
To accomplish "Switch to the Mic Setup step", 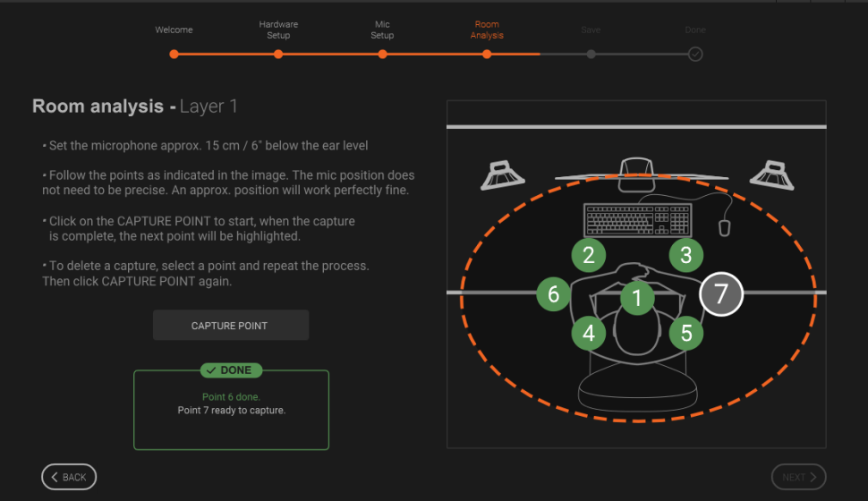I will (382, 54).
